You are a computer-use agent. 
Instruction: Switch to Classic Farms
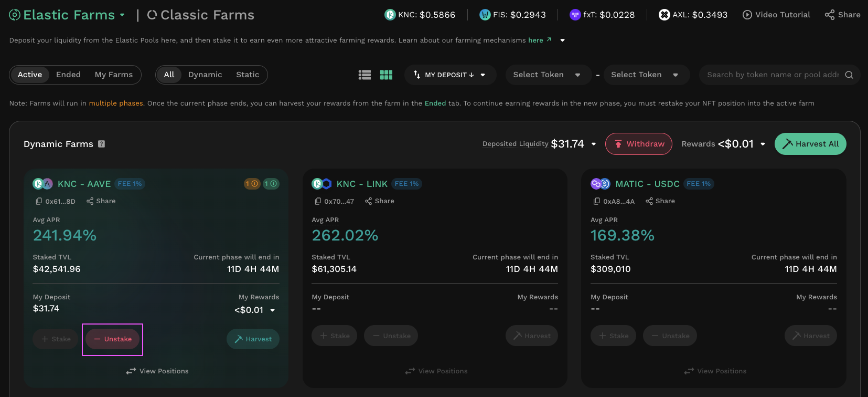(201, 15)
